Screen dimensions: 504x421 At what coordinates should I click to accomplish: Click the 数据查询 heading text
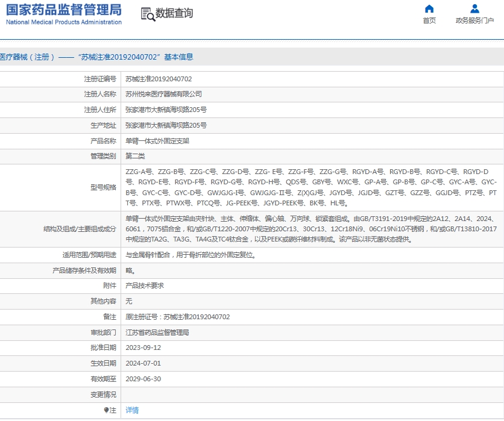(x=174, y=13)
